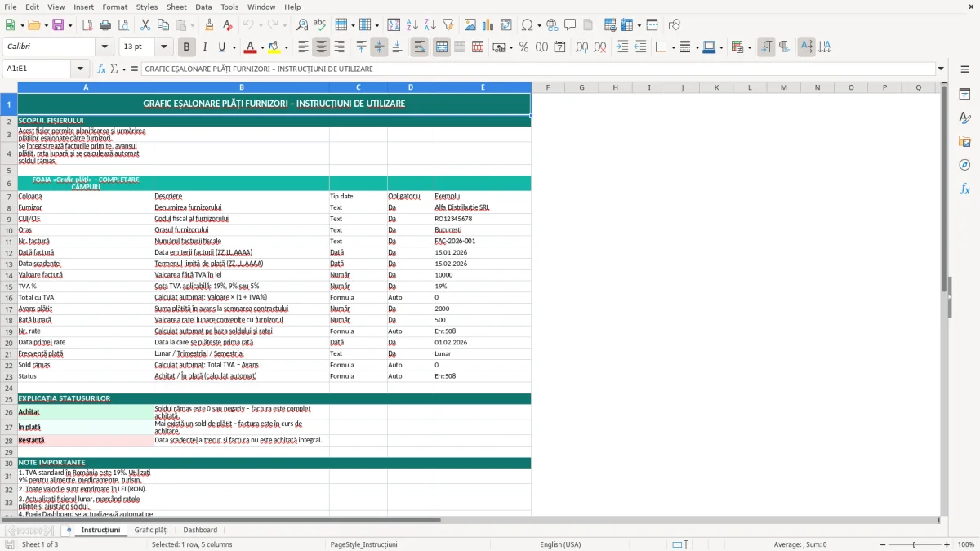Toggle Align Right

coord(340,47)
